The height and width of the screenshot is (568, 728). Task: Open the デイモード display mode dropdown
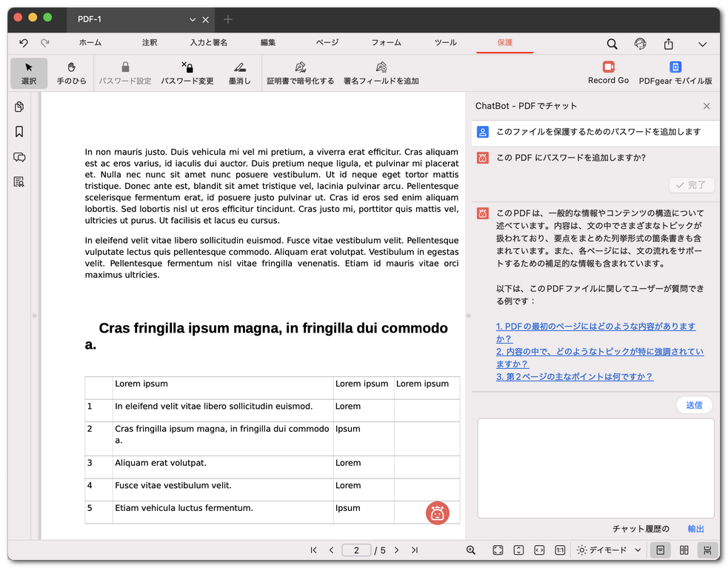tap(607, 550)
